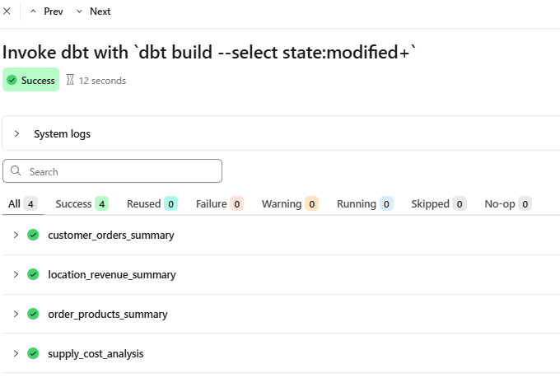Switch to the Success filter tab
The height and width of the screenshot is (392, 560).
(x=82, y=203)
